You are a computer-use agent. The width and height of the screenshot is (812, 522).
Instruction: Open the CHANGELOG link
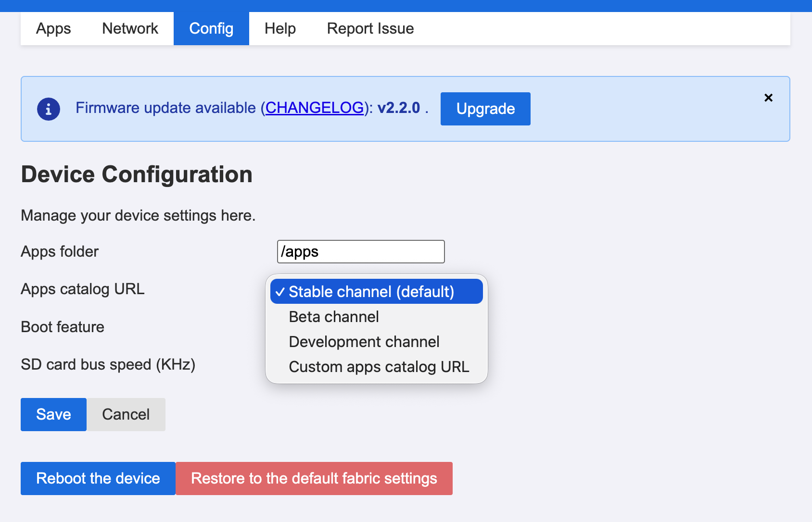point(315,108)
